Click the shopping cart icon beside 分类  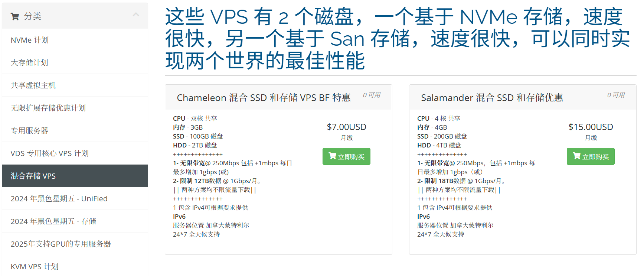pos(15,16)
